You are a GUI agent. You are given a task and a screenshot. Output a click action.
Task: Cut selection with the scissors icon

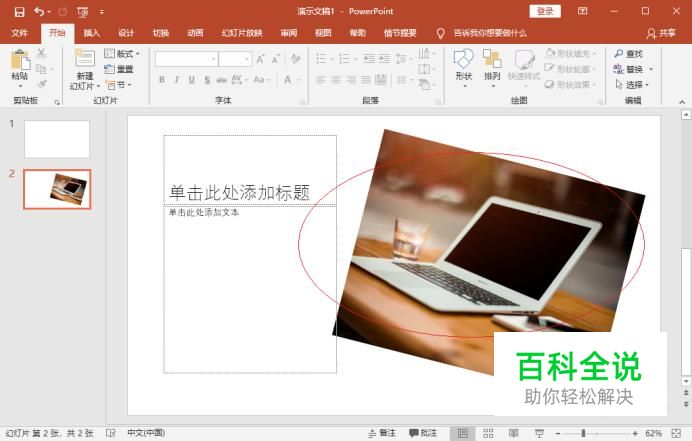tap(41, 53)
